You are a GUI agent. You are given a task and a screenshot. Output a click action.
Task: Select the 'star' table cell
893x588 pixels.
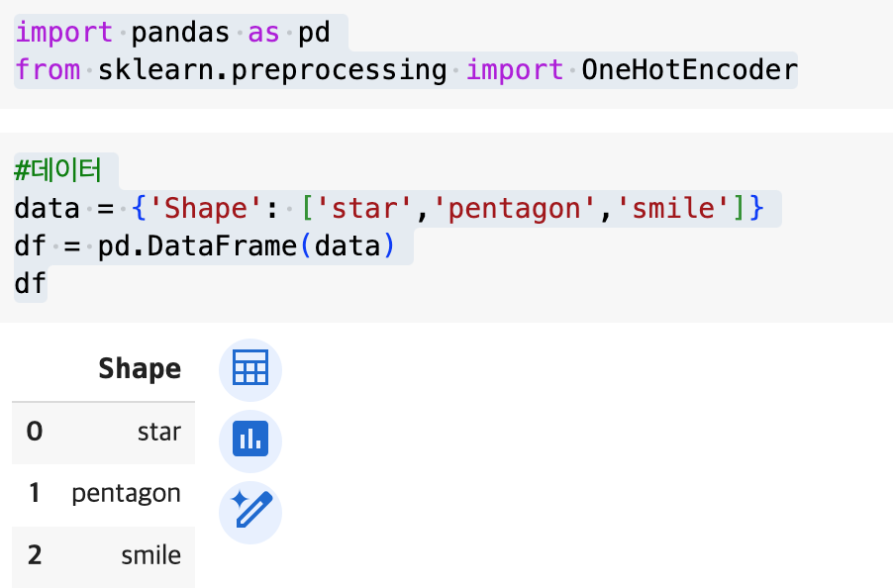click(x=159, y=432)
